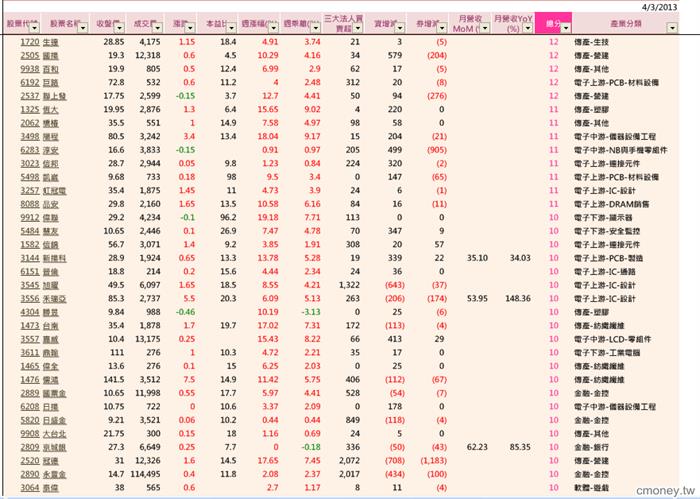700x499 pixels.
Task: Open the 收盤價 column filter dropdown
Action: 119,28
